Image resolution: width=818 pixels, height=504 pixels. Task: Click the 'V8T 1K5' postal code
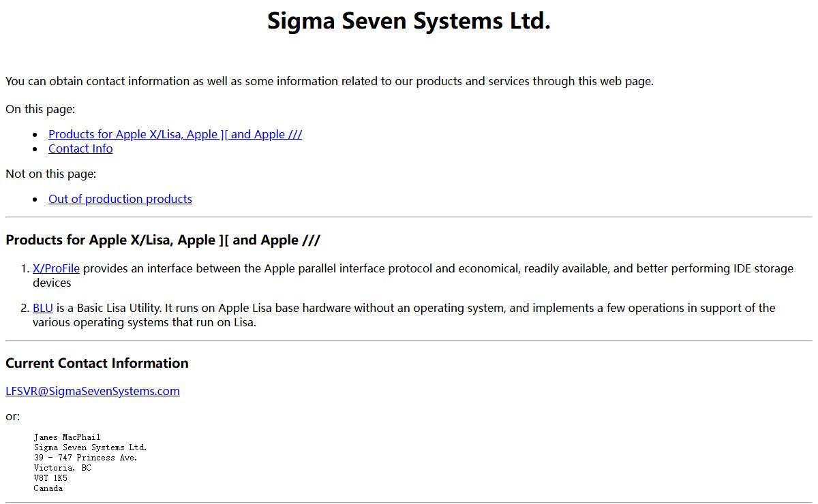pyautogui.click(x=50, y=478)
